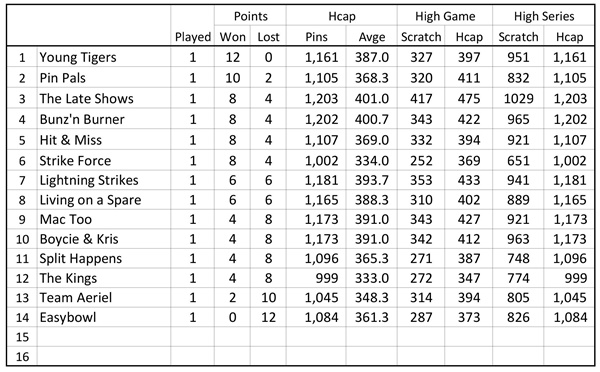Click Mac Too team name cell
The image size is (600, 372).
[x=104, y=219]
